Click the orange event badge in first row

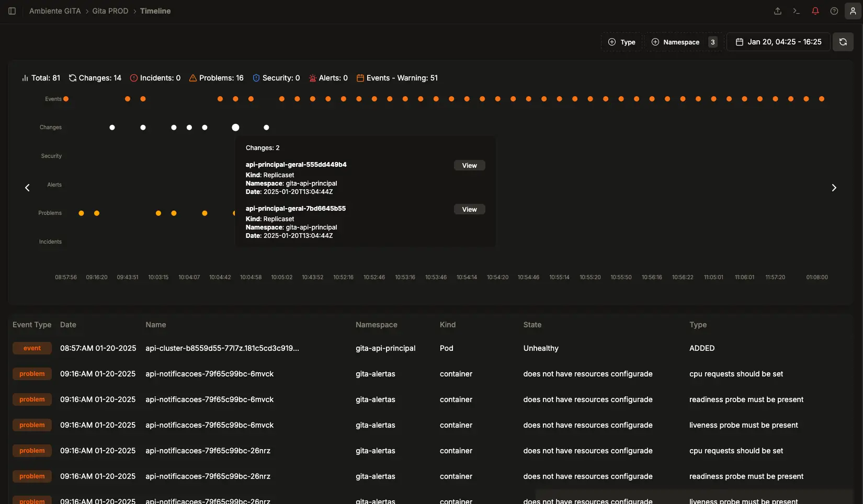[32, 348]
